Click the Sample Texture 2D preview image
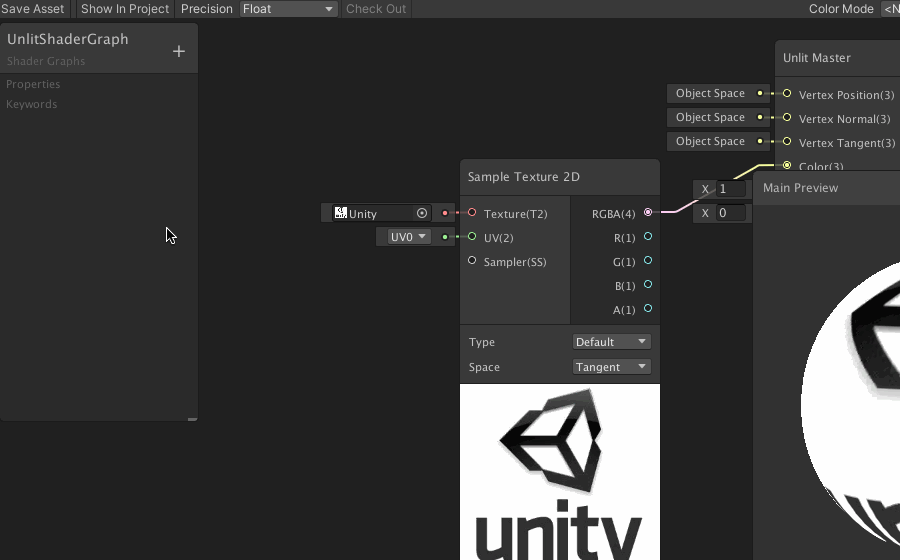 point(560,472)
